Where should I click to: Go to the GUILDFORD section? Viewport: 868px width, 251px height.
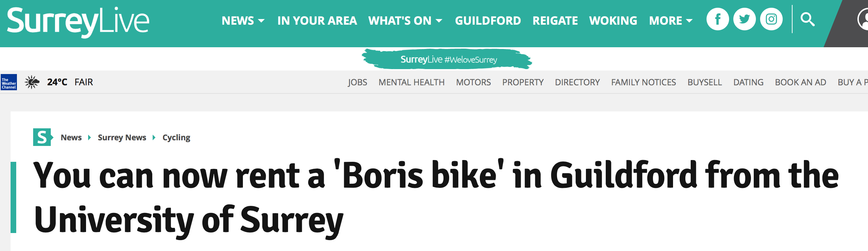click(488, 21)
